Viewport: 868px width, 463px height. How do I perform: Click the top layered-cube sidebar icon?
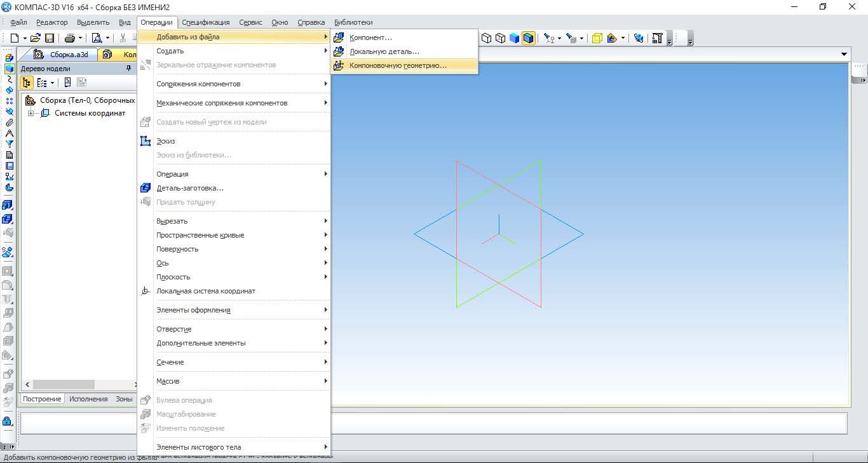(9, 58)
